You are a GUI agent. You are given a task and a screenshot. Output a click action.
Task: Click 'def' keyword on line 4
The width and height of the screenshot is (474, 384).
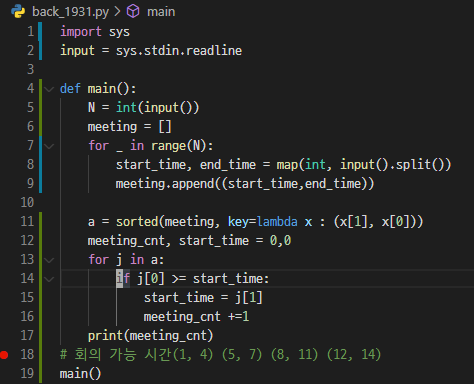[x=70, y=89]
